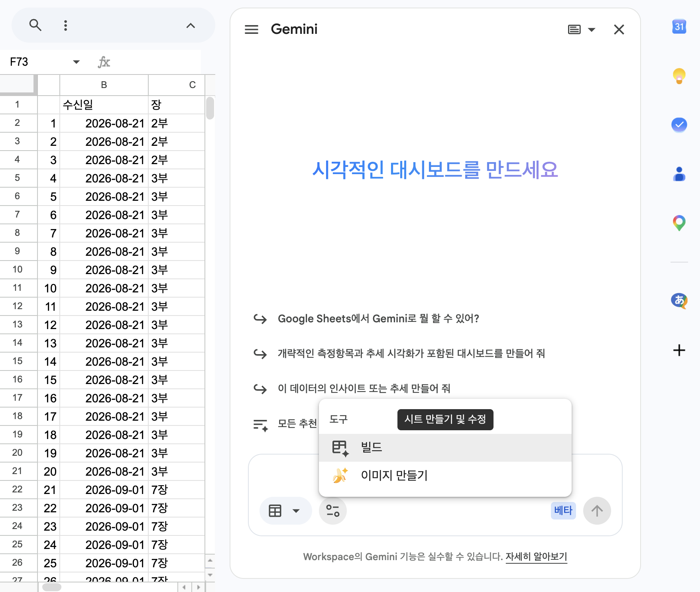Click the search magnifier icon
The image size is (700, 592).
point(35,25)
